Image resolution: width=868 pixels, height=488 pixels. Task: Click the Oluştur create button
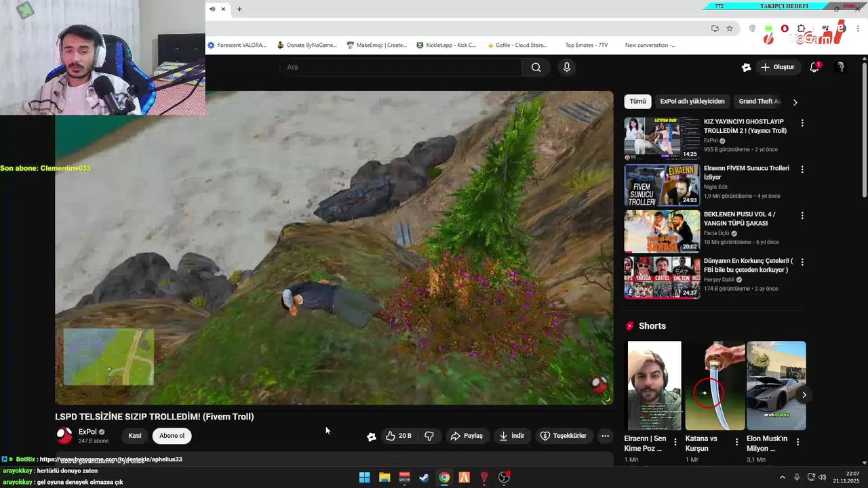778,67
